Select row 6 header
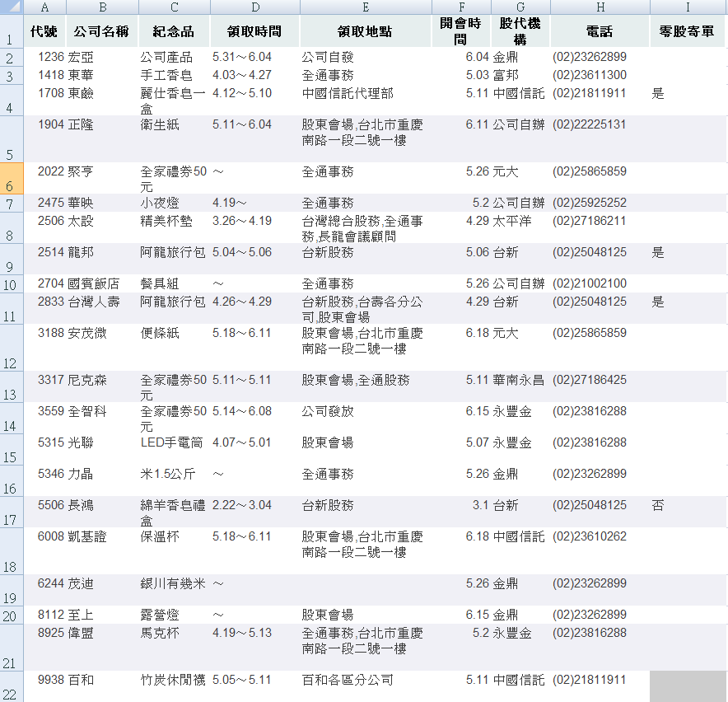 [12, 178]
